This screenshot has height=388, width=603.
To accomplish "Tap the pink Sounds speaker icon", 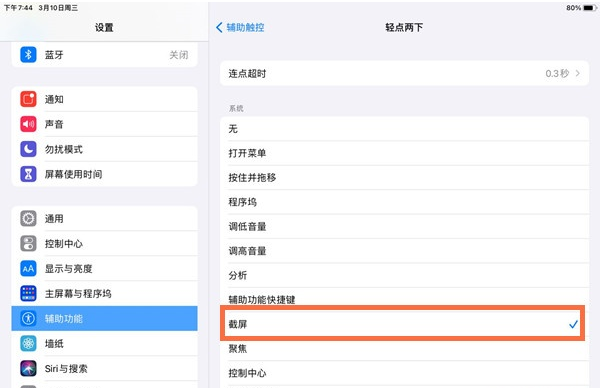I will [28, 124].
